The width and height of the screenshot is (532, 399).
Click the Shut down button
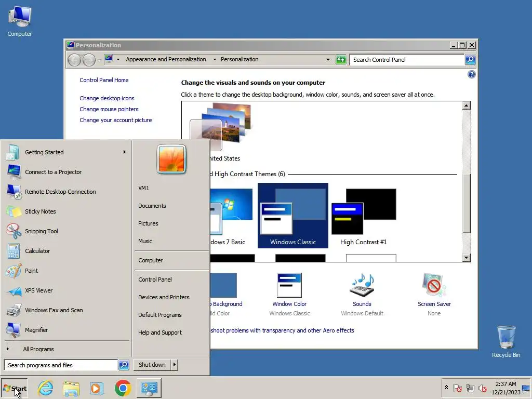pos(152,365)
